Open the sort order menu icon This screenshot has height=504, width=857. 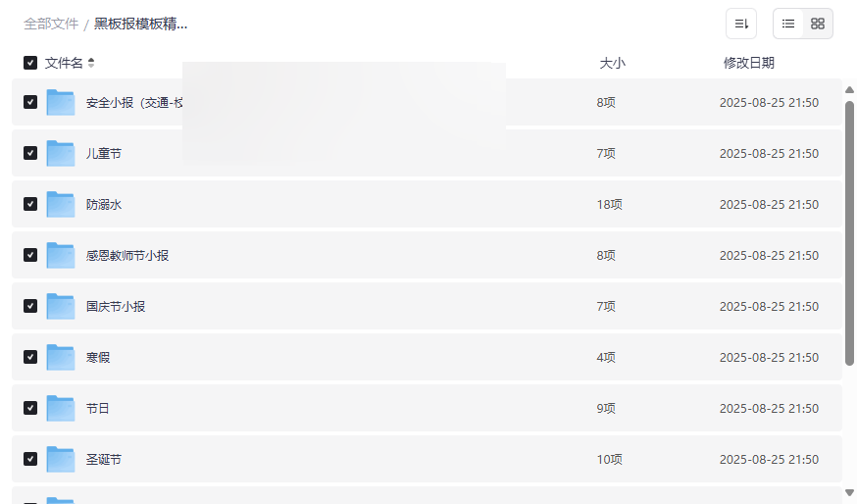click(741, 24)
